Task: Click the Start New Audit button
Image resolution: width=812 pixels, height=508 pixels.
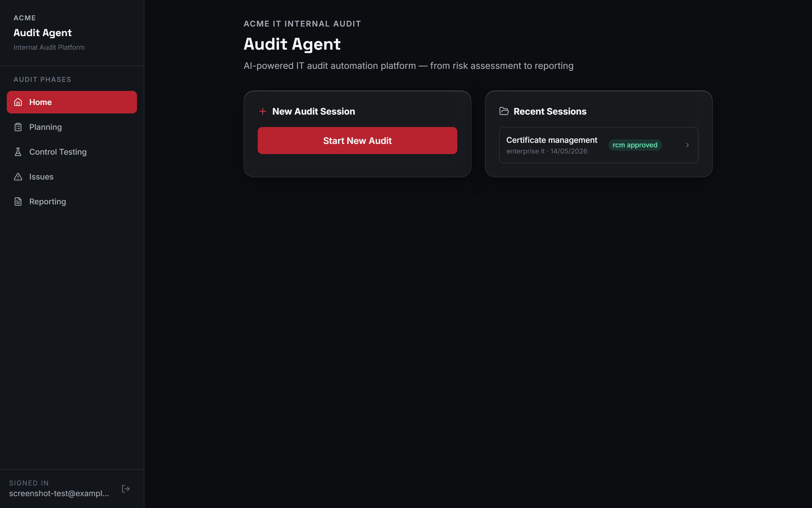Action: point(357,141)
